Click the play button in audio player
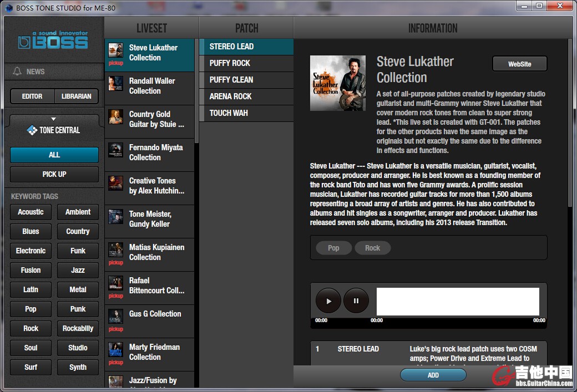This screenshot has height=392, width=577. click(328, 301)
